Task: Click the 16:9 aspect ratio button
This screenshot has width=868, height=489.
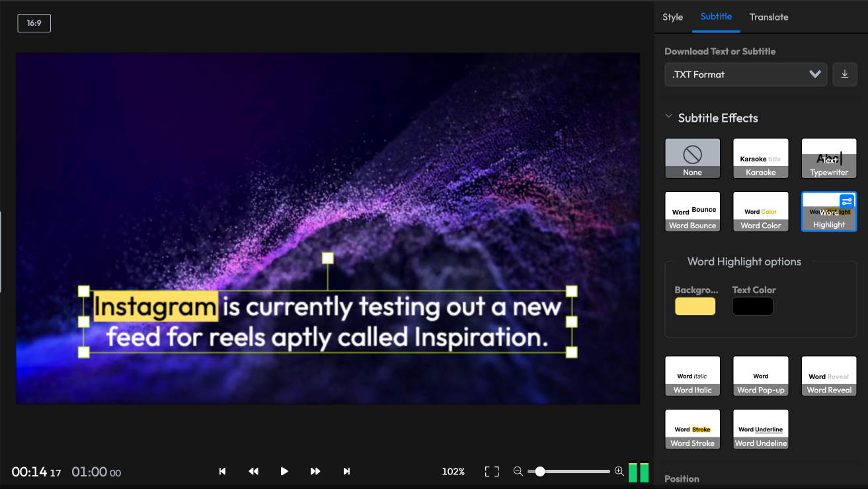Action: click(x=34, y=23)
